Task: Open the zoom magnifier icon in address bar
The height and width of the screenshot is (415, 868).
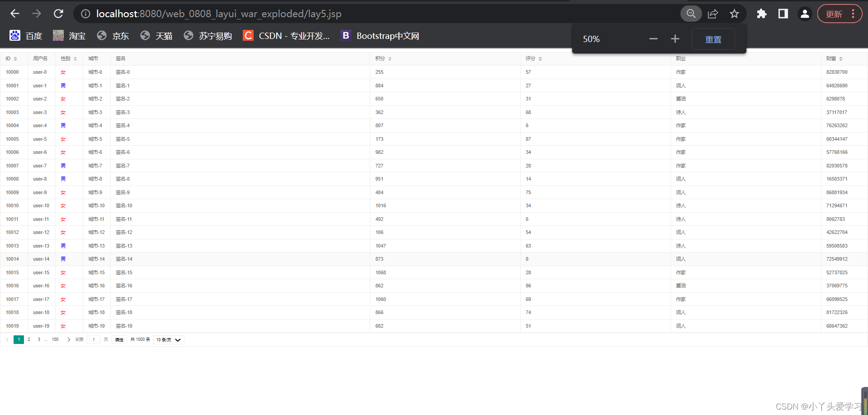Action: pos(691,14)
